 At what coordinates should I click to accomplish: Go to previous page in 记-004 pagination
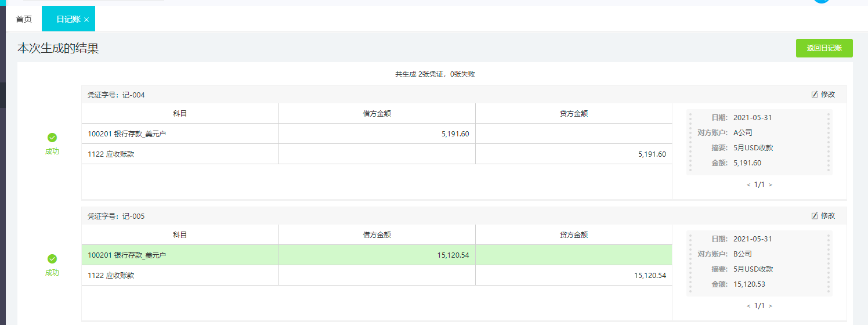point(748,185)
